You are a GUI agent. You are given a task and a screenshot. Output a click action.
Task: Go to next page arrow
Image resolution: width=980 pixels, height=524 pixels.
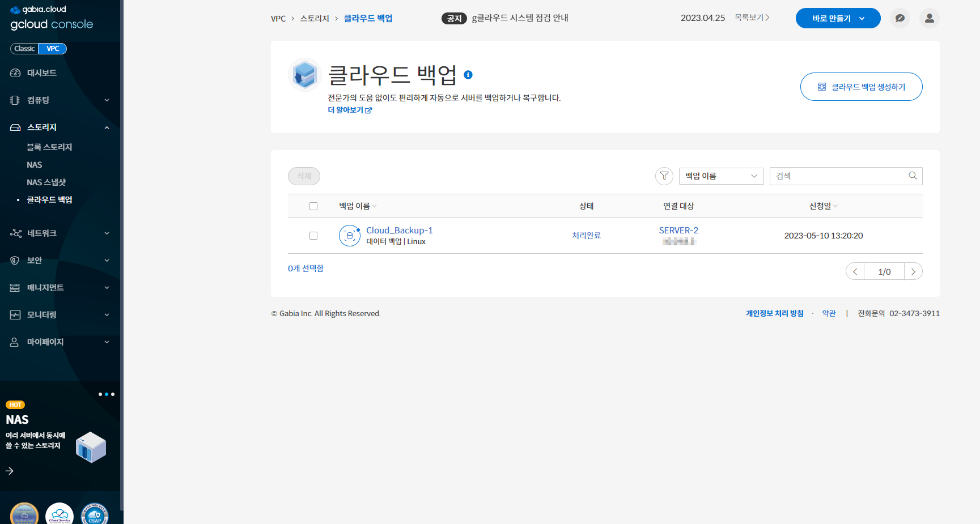pyautogui.click(x=913, y=271)
